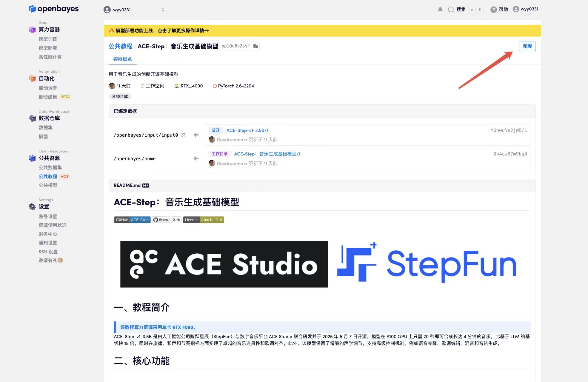Viewport: 588px width, 382px height.
Task: Click the 算力容器 Gear icon
Action: [32, 29]
